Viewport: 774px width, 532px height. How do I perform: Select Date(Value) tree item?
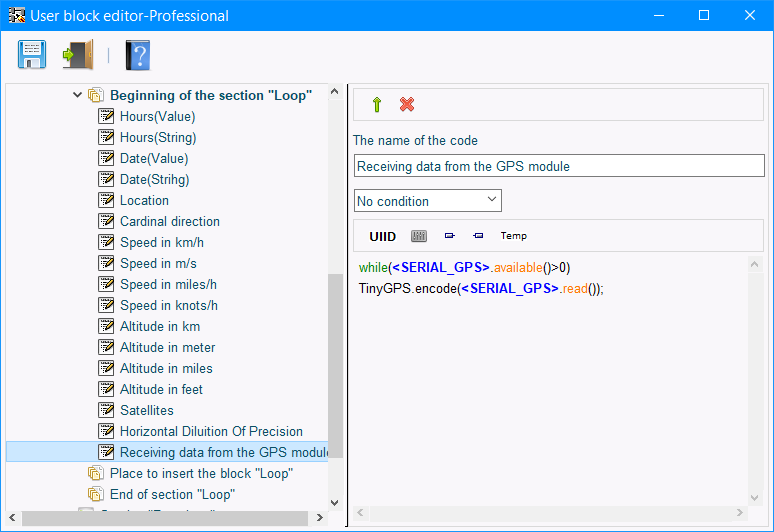154,158
